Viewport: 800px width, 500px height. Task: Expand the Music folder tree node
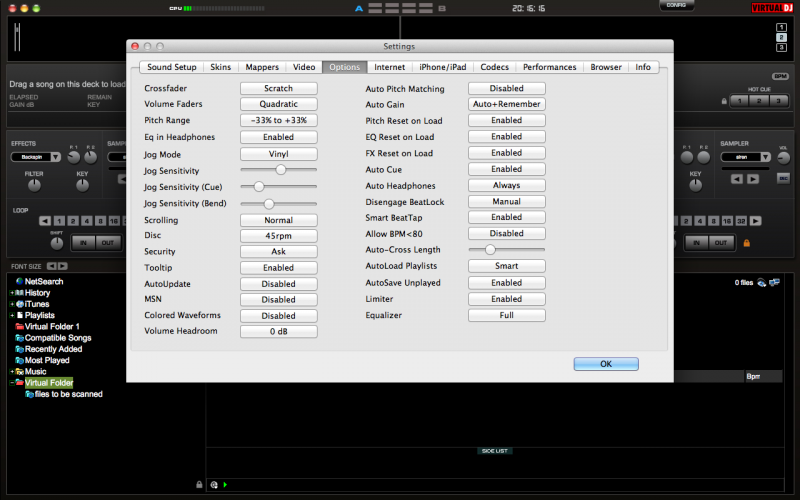(12, 371)
